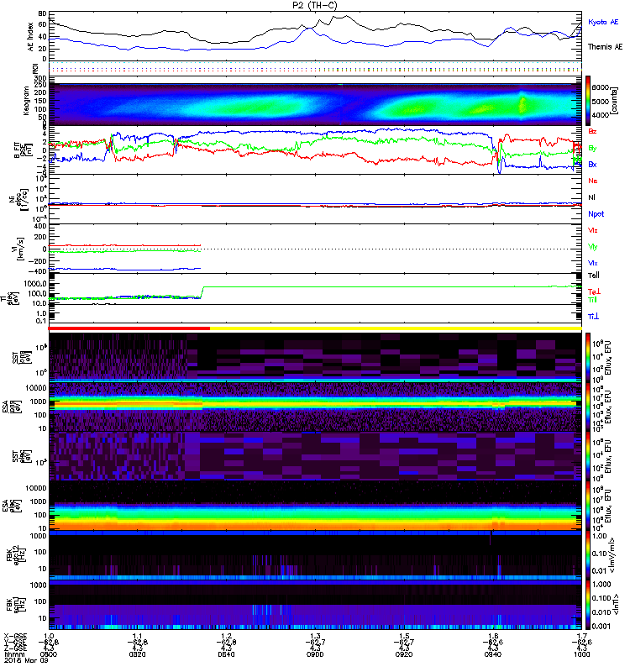
Task: Select the X-GSE value 1.0
Action: 49,636
